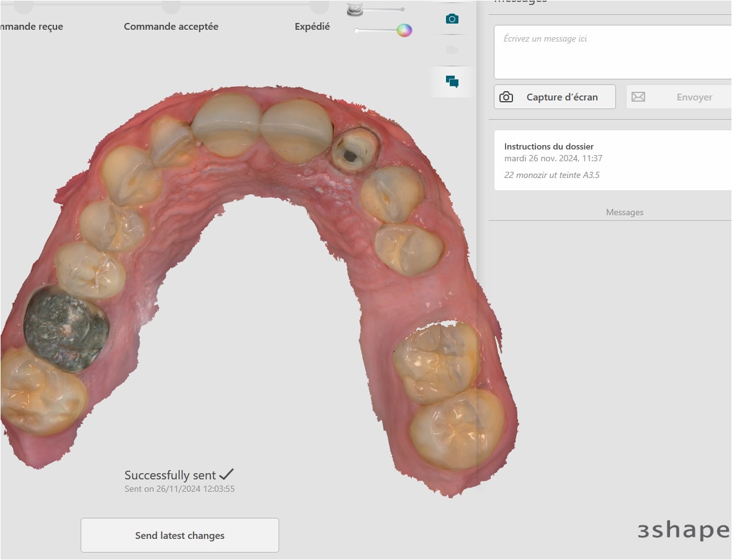This screenshot has height=560, width=732.
Task: Click the Capture d'écran button label
Action: pos(562,97)
